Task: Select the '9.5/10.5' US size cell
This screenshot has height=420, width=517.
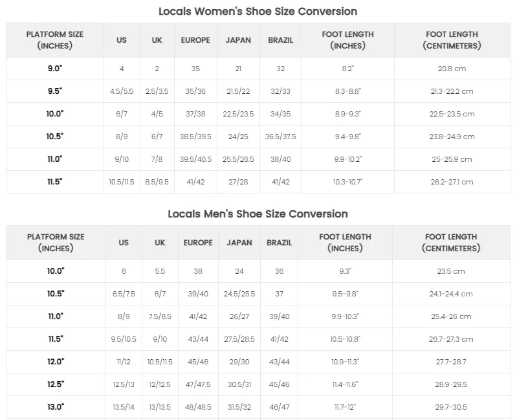Action: point(124,339)
